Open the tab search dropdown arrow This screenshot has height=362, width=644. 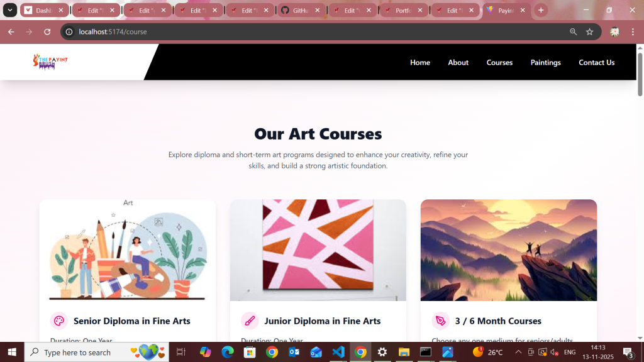pos(10,10)
